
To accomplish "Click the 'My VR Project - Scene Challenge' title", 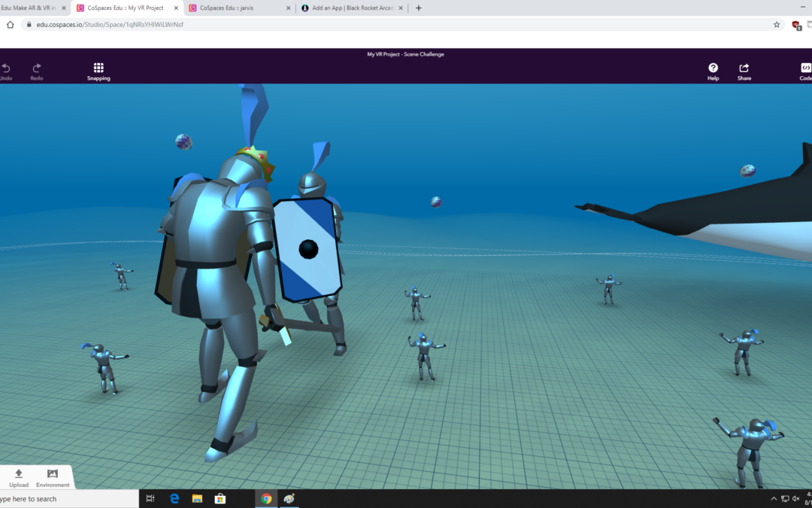I will [405, 54].
